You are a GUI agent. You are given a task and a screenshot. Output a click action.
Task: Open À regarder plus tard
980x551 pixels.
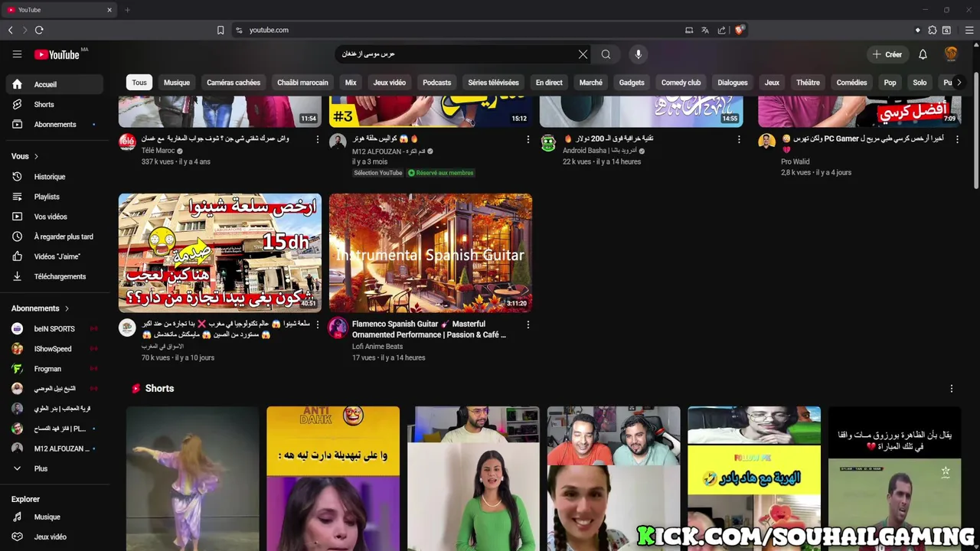click(x=53, y=236)
